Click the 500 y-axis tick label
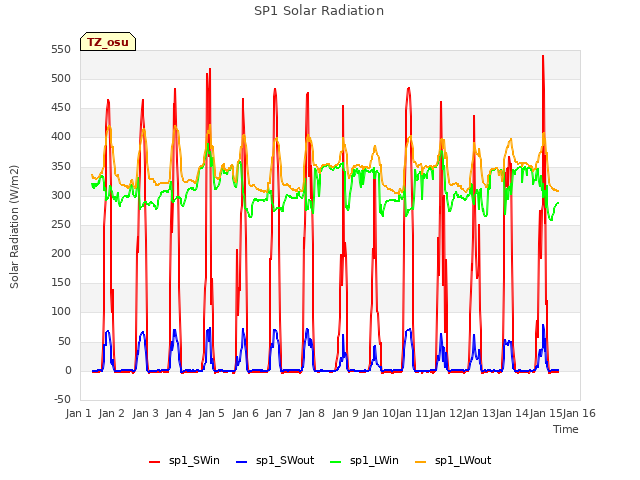The height and width of the screenshot is (480, 640). point(61,78)
